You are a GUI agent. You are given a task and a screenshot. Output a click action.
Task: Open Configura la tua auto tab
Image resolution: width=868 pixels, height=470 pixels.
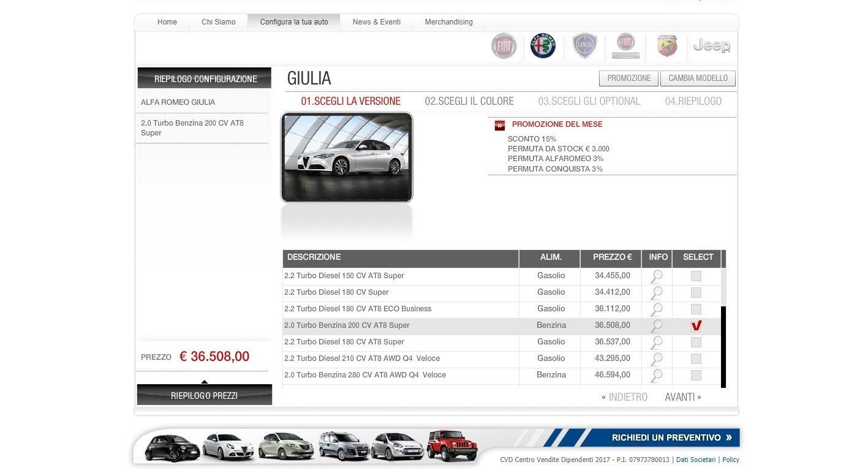[294, 22]
